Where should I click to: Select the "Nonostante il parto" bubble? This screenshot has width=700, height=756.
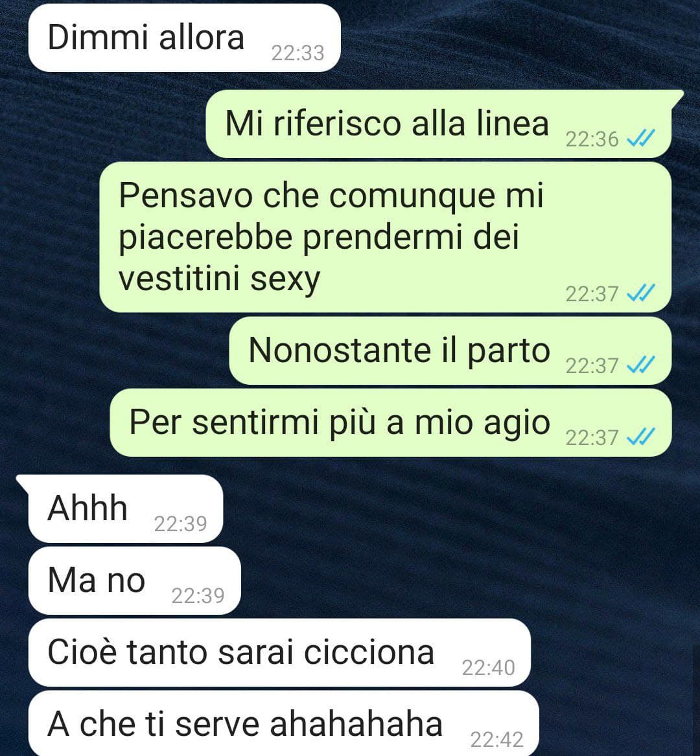tap(450, 351)
